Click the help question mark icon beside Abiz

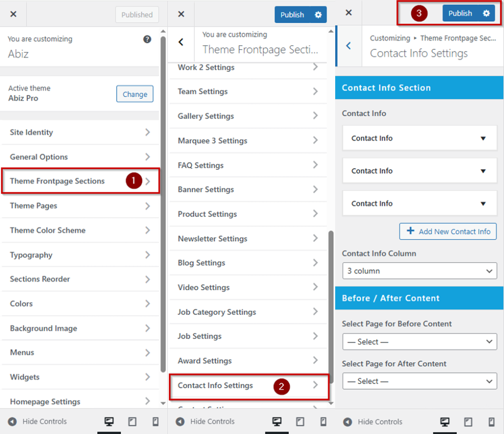[147, 39]
